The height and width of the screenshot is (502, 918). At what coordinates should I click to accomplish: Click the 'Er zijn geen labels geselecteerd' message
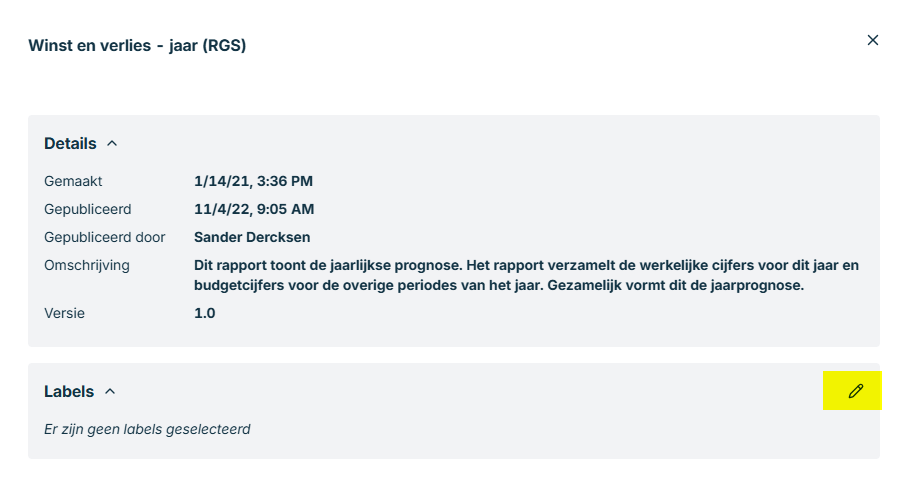(147, 429)
